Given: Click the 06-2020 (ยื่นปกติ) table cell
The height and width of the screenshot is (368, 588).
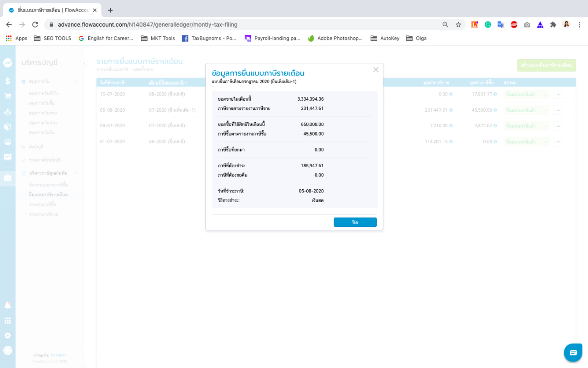Looking at the screenshot, I should click(167, 142).
